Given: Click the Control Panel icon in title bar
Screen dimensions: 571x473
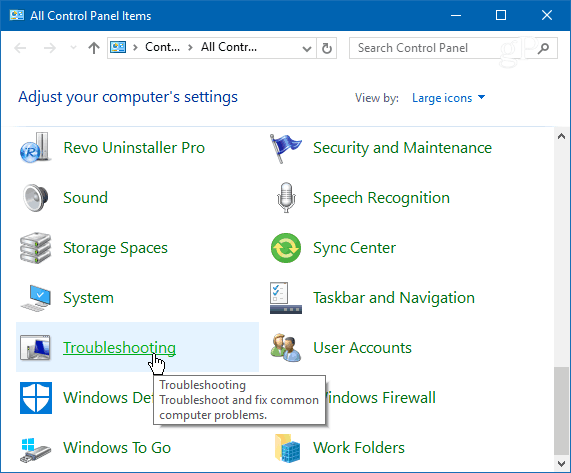Looking at the screenshot, I should click(x=17, y=15).
